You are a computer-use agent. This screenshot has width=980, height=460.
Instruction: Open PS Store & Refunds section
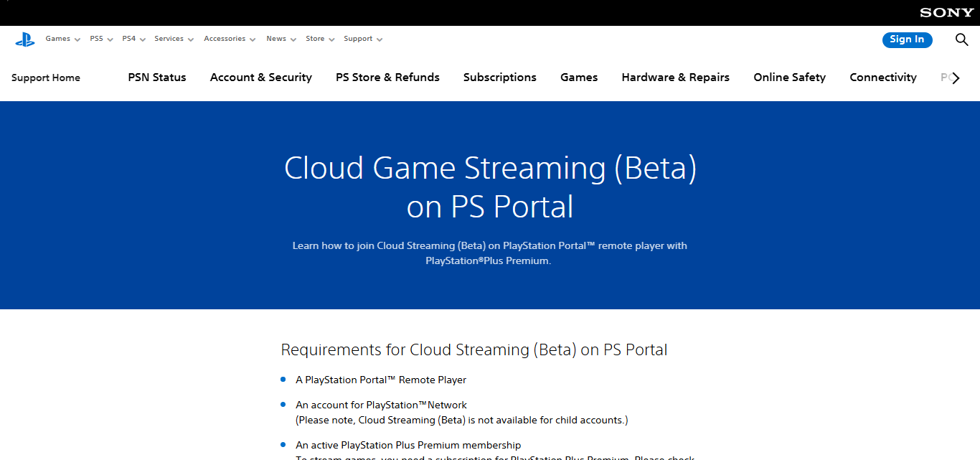387,78
